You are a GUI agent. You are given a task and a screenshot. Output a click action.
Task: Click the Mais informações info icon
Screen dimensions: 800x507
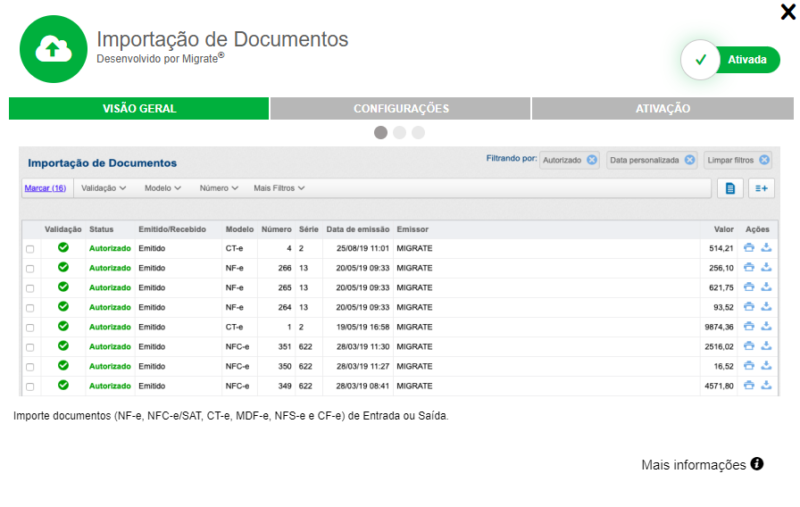coord(757,464)
